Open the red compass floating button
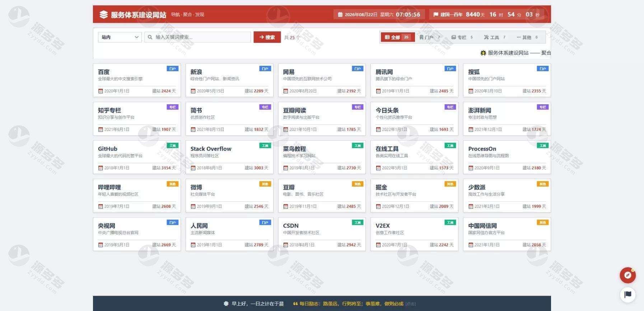This screenshot has height=311, width=644. (627, 275)
